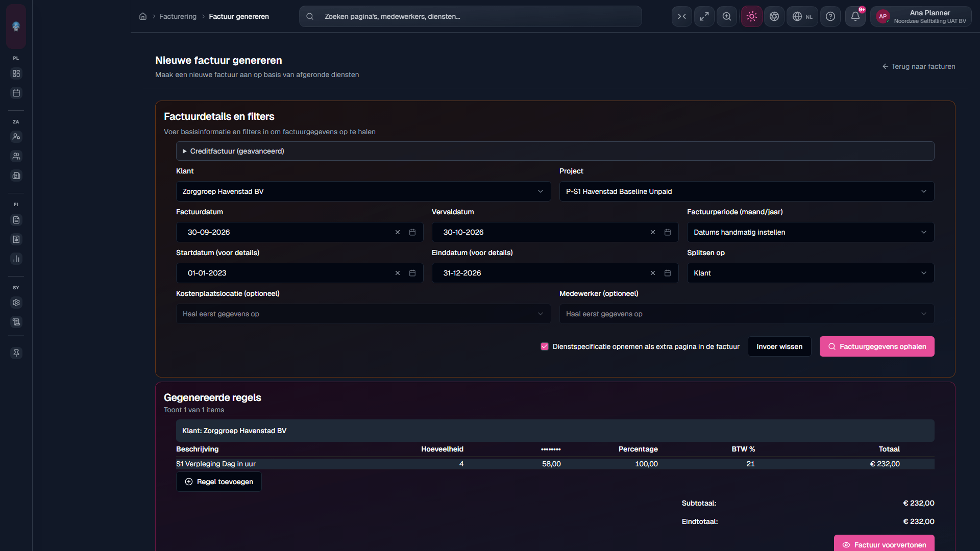Toggle light theme with the sun icon
The height and width of the screenshot is (551, 980).
752,16
